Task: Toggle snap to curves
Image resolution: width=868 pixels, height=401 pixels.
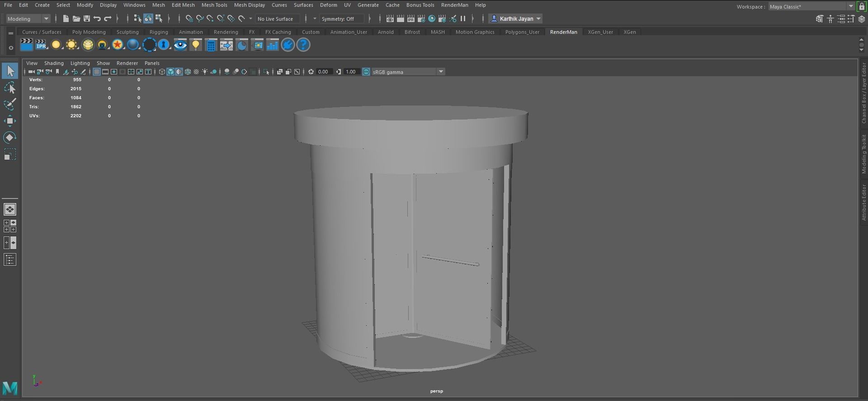Action: tap(199, 19)
